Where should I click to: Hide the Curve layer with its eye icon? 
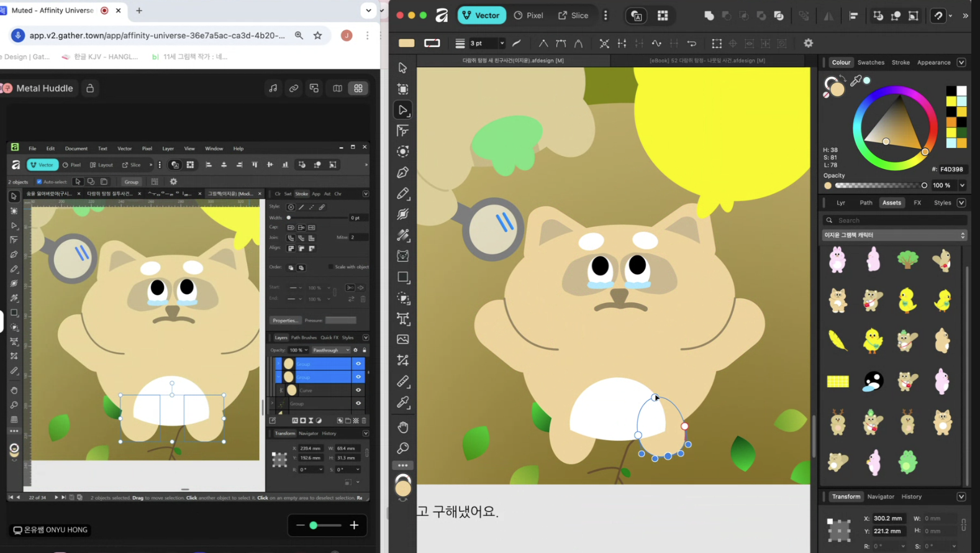(x=358, y=390)
